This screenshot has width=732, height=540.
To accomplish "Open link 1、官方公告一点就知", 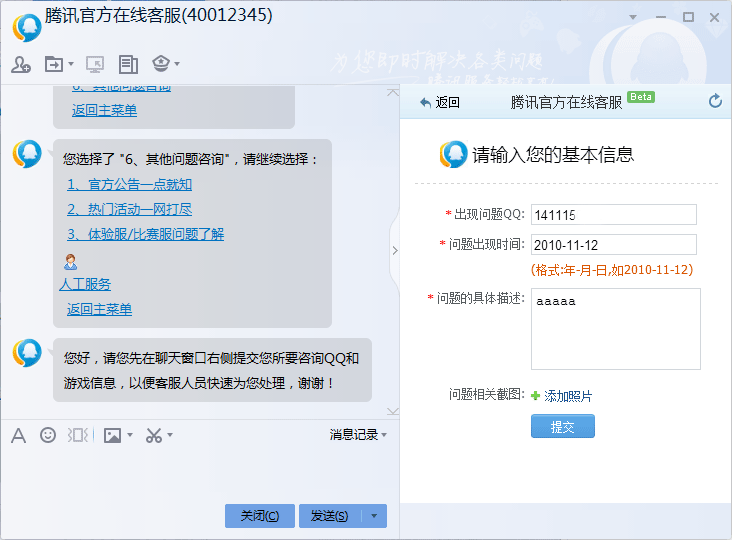I will coord(129,184).
